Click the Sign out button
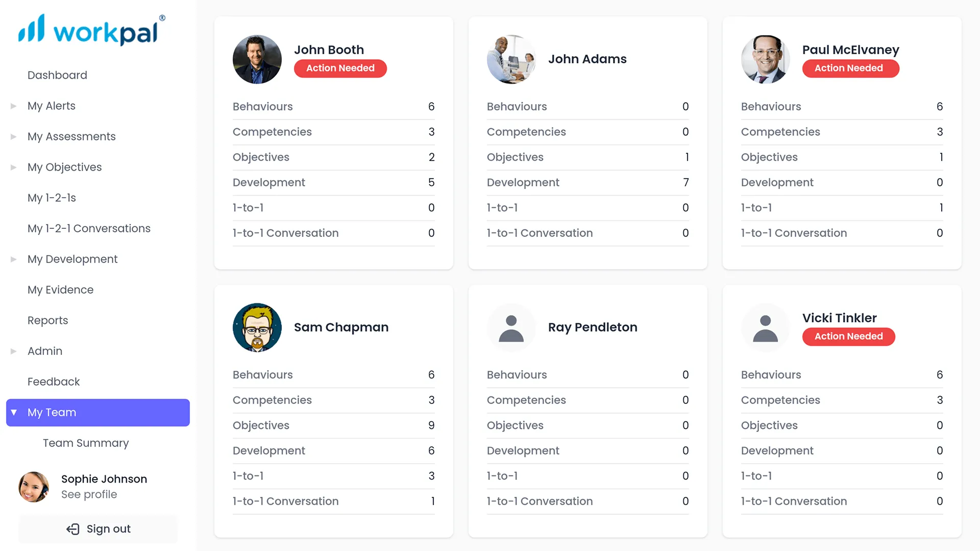Viewport: 980px width, 551px height. click(99, 529)
